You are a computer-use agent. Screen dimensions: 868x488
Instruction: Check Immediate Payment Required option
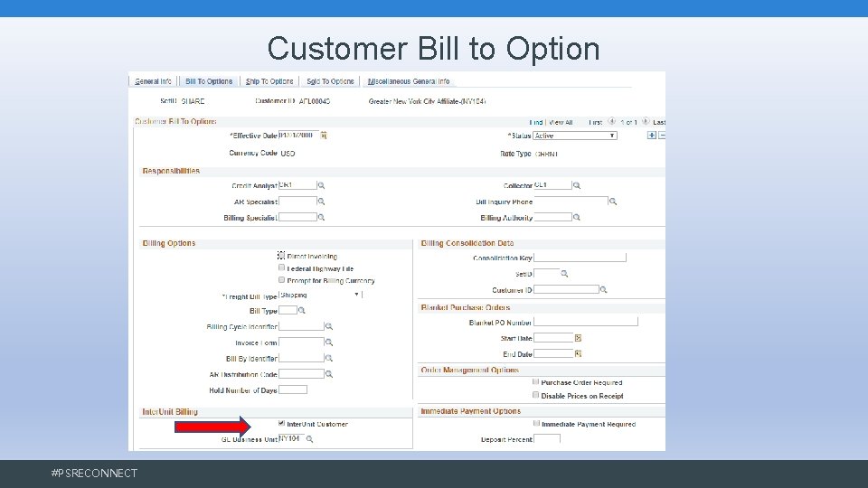536,423
